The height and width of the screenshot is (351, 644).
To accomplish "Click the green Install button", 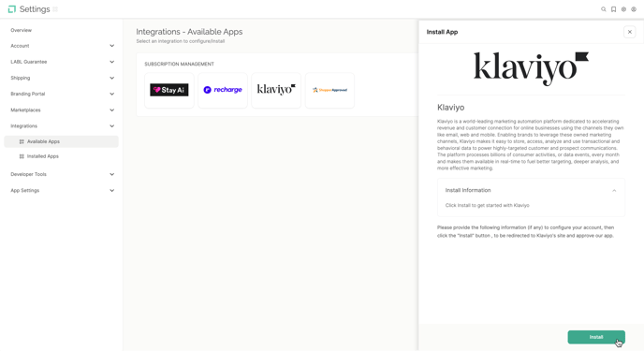I will tap(596, 337).
